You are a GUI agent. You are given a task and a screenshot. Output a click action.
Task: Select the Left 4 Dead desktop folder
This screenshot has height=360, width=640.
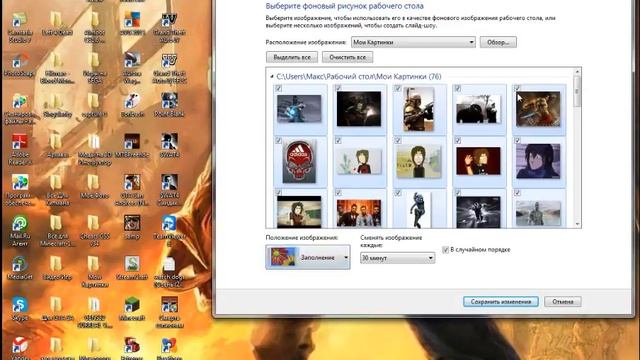click(57, 24)
